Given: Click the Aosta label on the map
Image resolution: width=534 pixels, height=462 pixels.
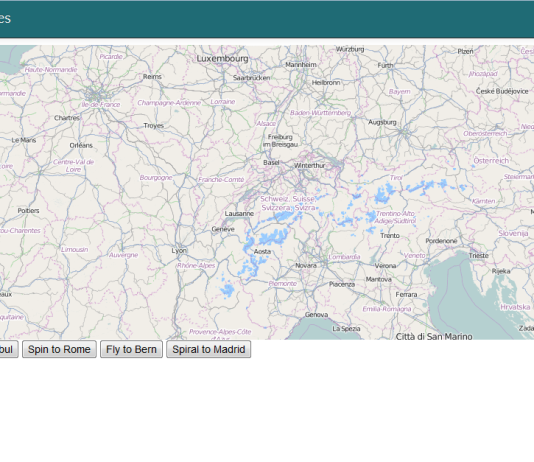Looking at the screenshot, I should pos(262,251).
